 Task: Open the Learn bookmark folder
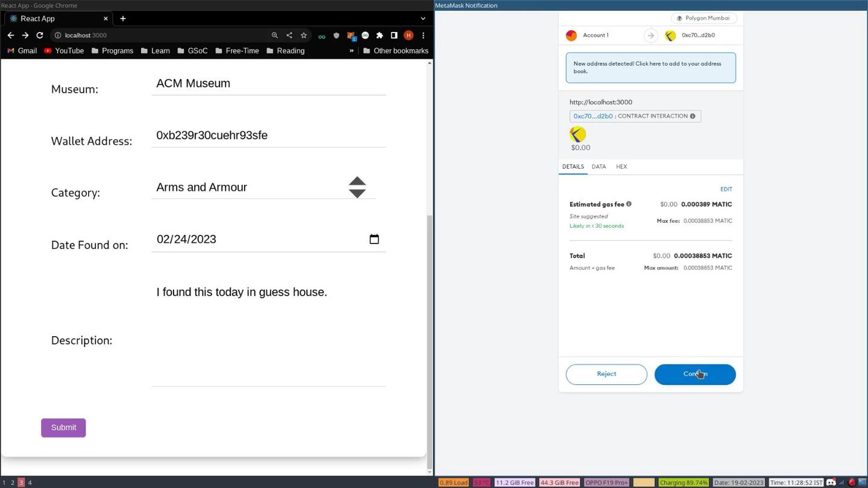[155, 51]
